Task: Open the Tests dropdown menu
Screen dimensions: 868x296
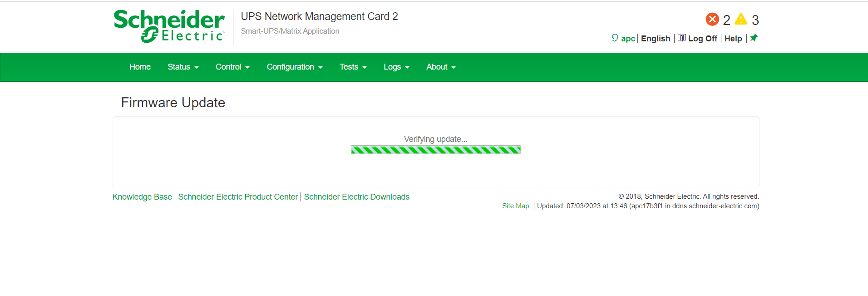Action: pos(353,67)
